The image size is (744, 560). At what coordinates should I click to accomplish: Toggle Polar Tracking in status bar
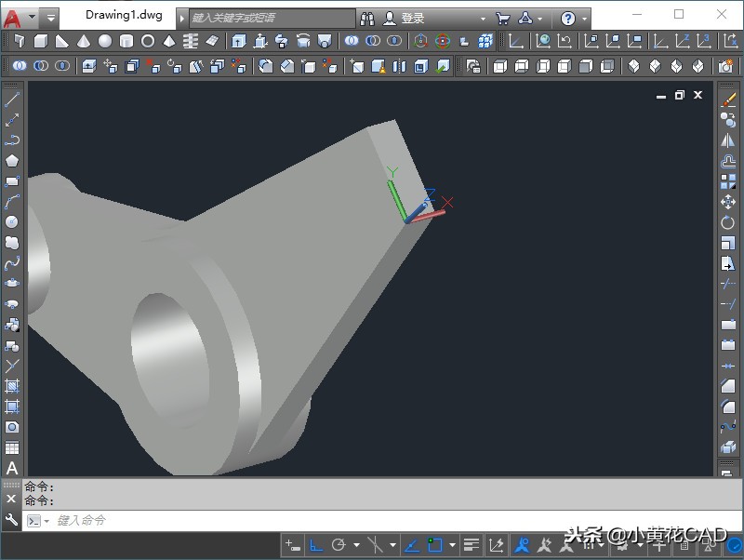pos(339,545)
